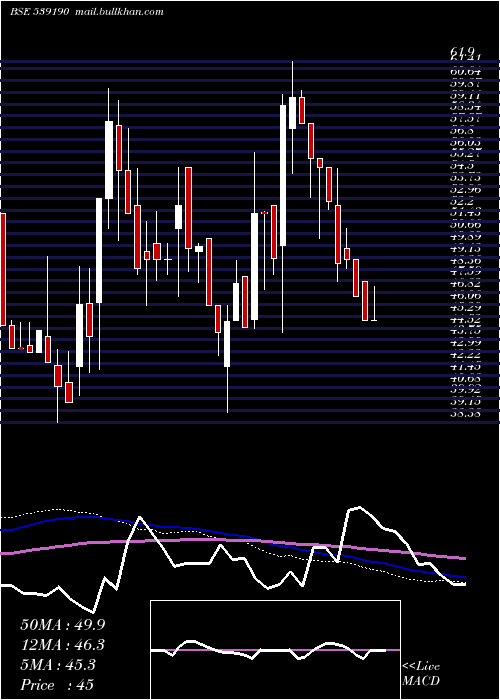Click the 45.29 price axis label

465,308
